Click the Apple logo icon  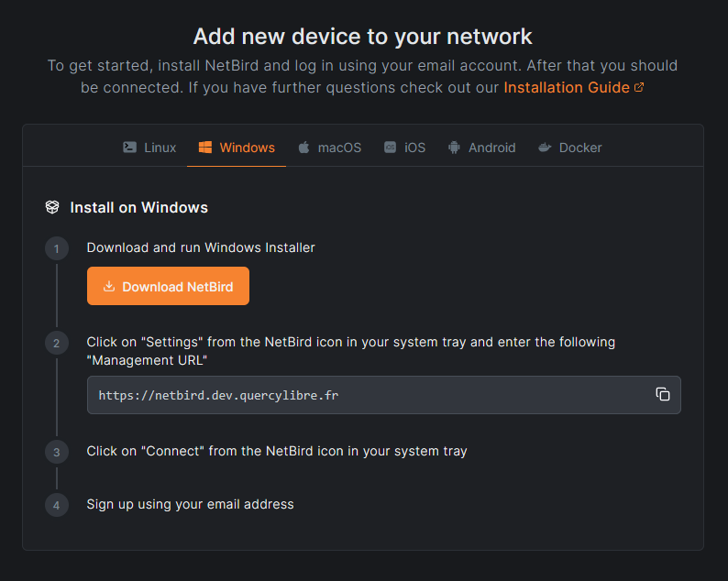coord(303,148)
